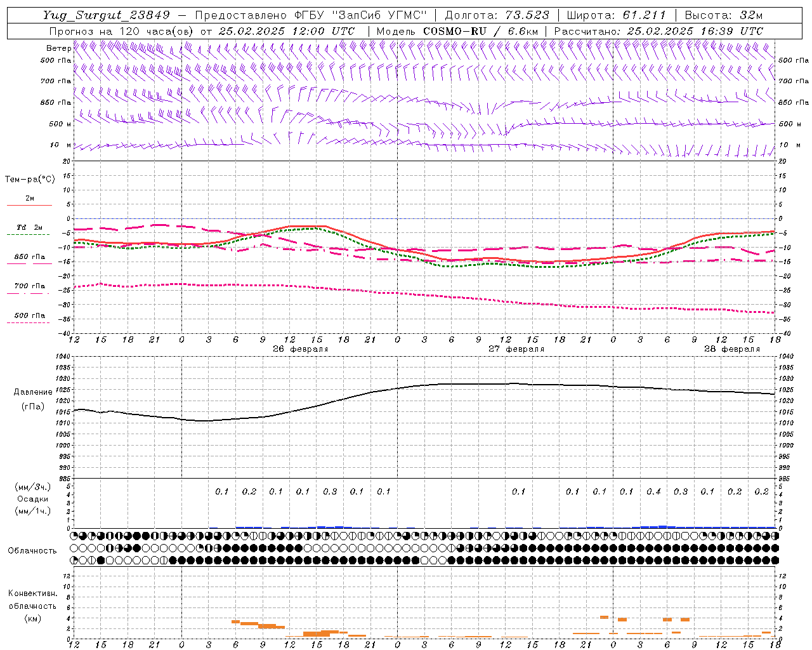This screenshot has height=650, width=812.
Task: Click the latitude value Широта: 61.211
Action: pos(617,15)
